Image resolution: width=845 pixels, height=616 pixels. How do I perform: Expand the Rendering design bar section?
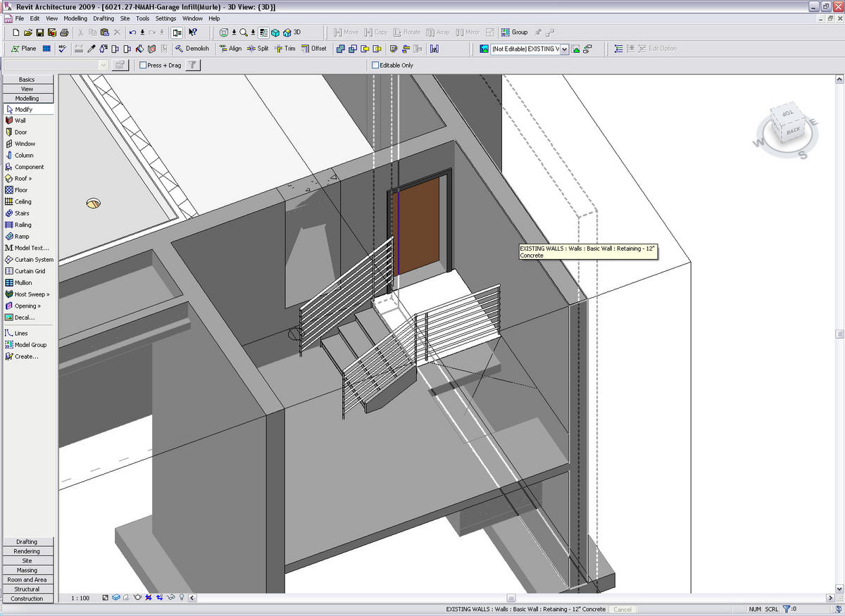(27, 551)
